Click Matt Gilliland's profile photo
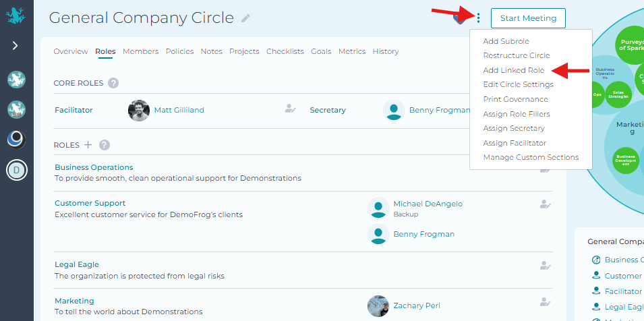This screenshot has width=644, height=321. tap(139, 110)
